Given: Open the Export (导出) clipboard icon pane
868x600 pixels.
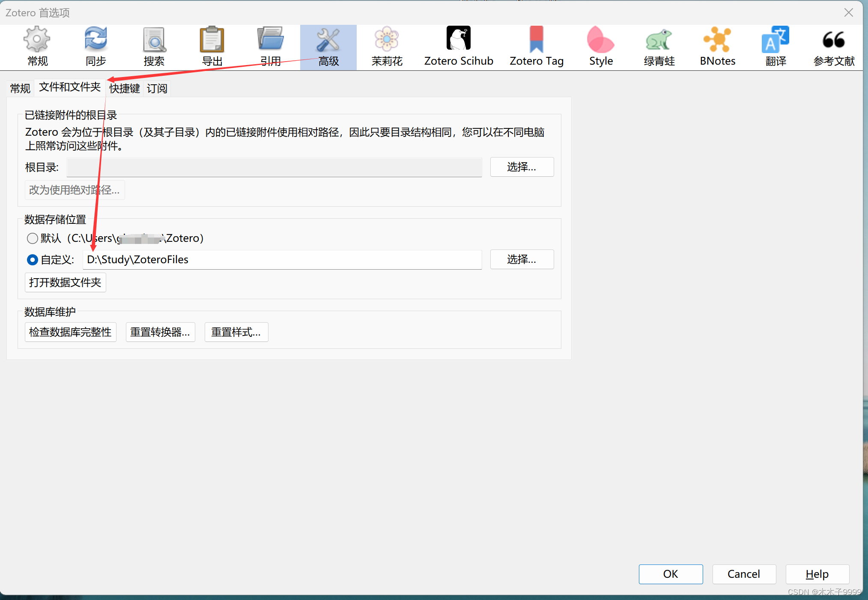Looking at the screenshot, I should (212, 46).
